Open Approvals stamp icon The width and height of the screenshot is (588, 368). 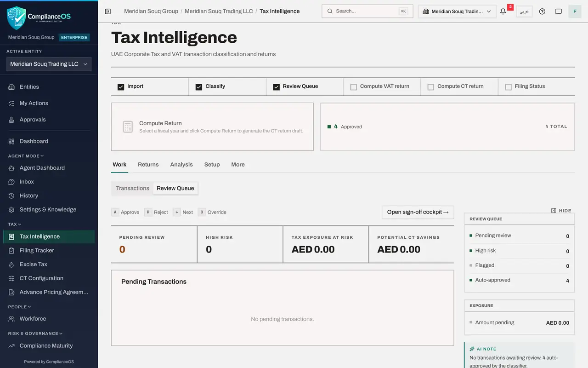[x=11, y=120]
